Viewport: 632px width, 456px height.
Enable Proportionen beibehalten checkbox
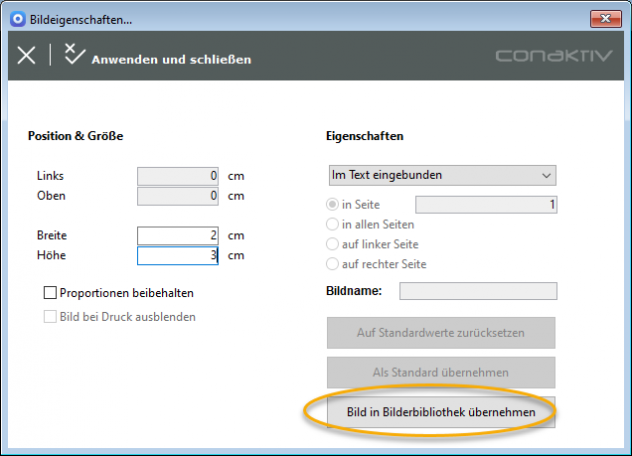tap(50, 294)
